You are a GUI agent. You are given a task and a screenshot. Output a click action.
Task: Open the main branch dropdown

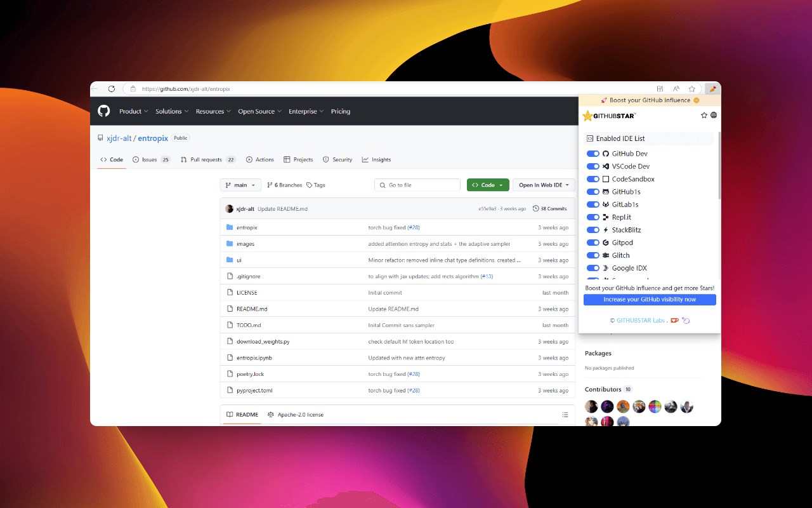pos(240,185)
